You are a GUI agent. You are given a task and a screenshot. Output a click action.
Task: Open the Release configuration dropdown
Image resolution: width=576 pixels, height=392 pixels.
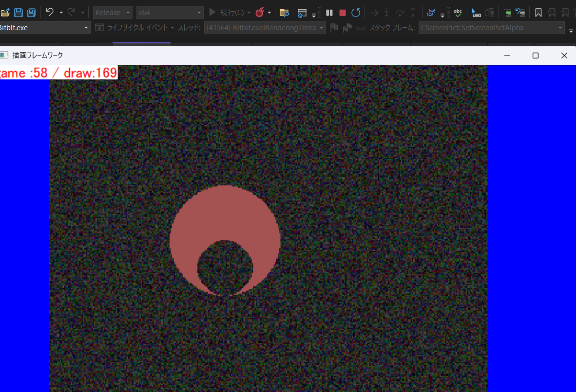(113, 13)
